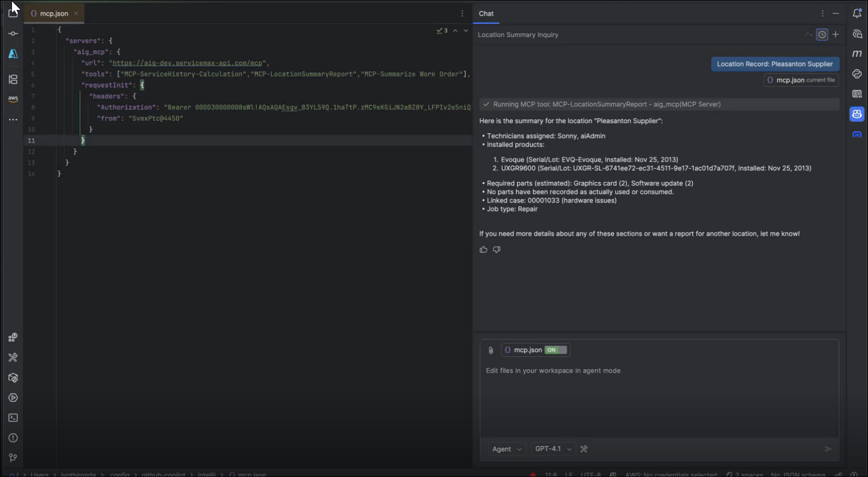
Task: Expand the Running MCP tool row
Action: pos(659,104)
